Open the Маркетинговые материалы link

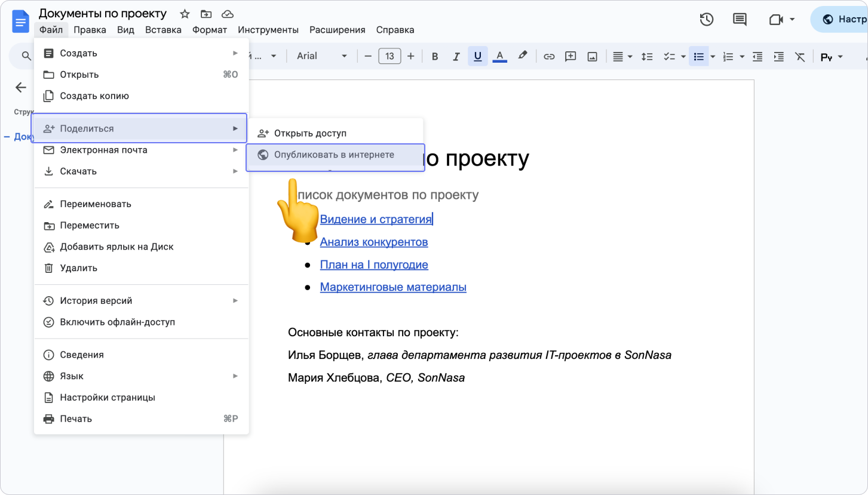(393, 287)
